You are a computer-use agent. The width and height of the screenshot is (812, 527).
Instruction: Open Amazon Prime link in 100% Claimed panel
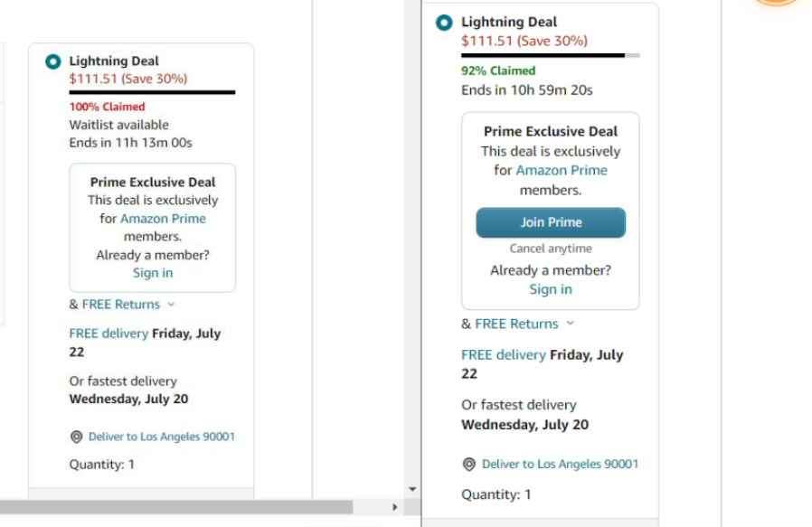163,219
